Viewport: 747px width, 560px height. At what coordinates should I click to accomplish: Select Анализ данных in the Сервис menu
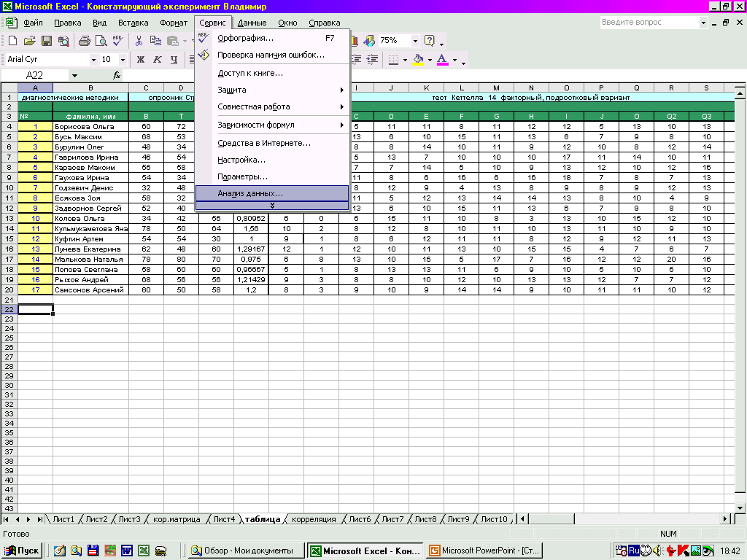click(250, 193)
